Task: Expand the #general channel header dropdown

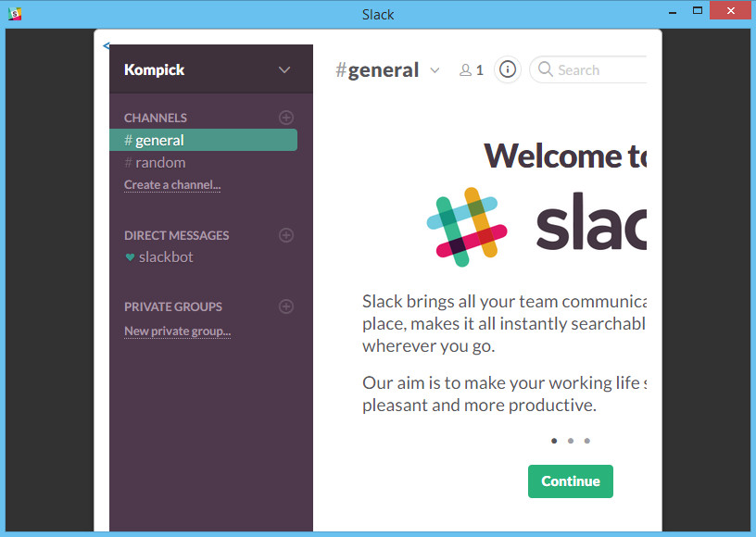Action: coord(435,70)
